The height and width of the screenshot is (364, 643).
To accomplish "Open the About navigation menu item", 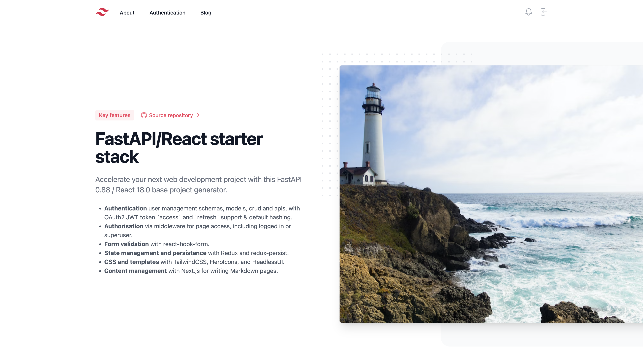I will 127,12.
